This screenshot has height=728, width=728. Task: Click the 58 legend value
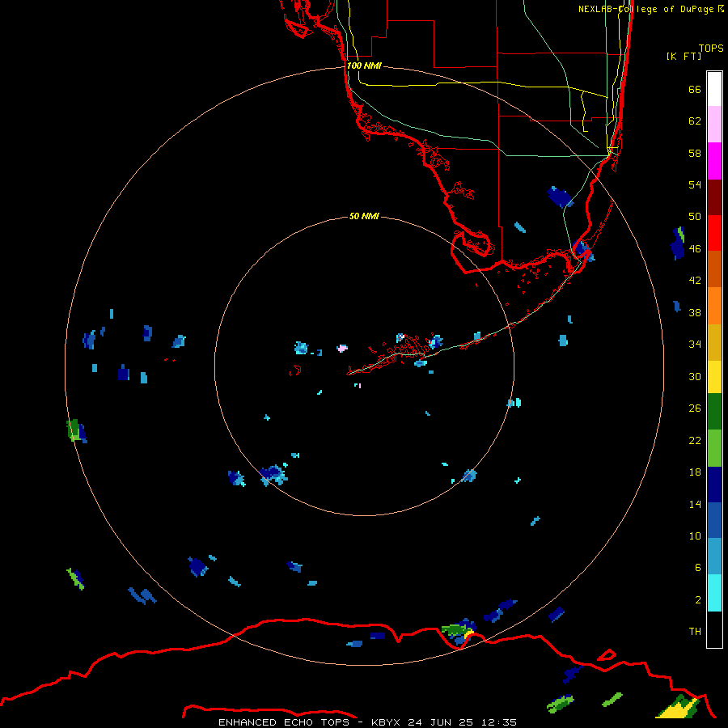695,153
